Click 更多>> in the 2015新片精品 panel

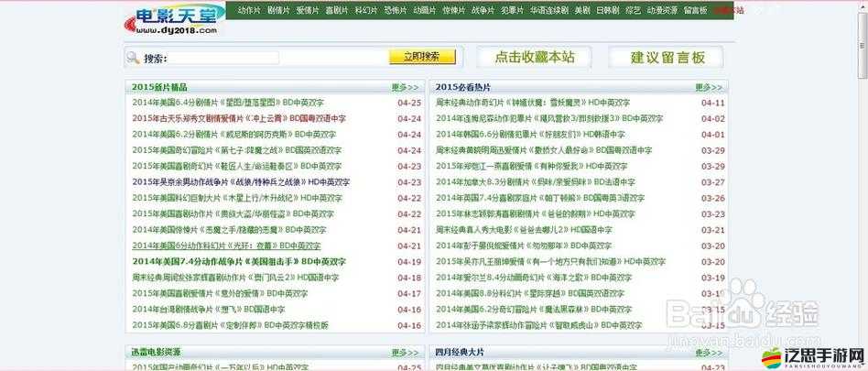tap(406, 88)
